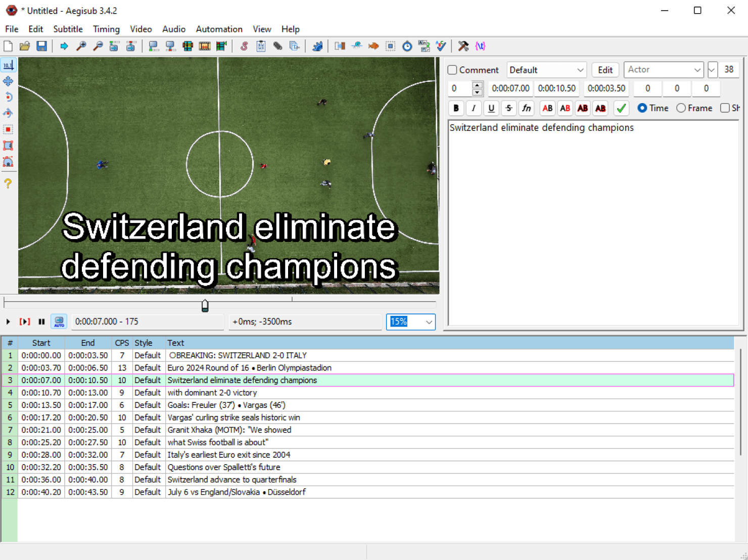Click the Edit button next to Default style

pos(605,70)
